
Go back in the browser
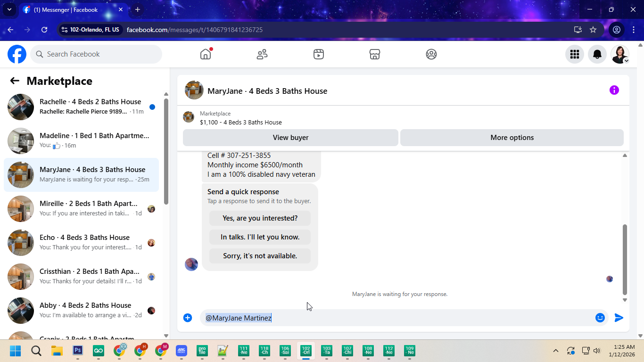pyautogui.click(x=10, y=30)
